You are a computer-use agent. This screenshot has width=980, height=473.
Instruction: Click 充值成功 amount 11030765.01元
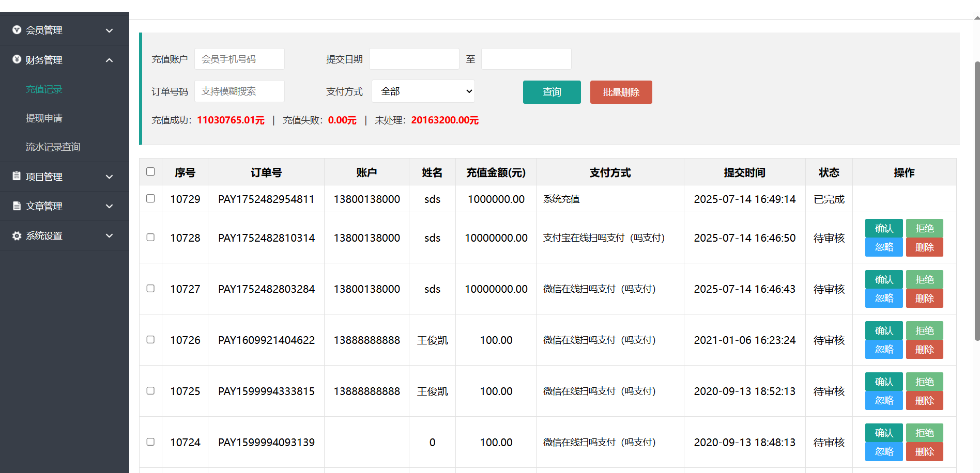coord(231,120)
